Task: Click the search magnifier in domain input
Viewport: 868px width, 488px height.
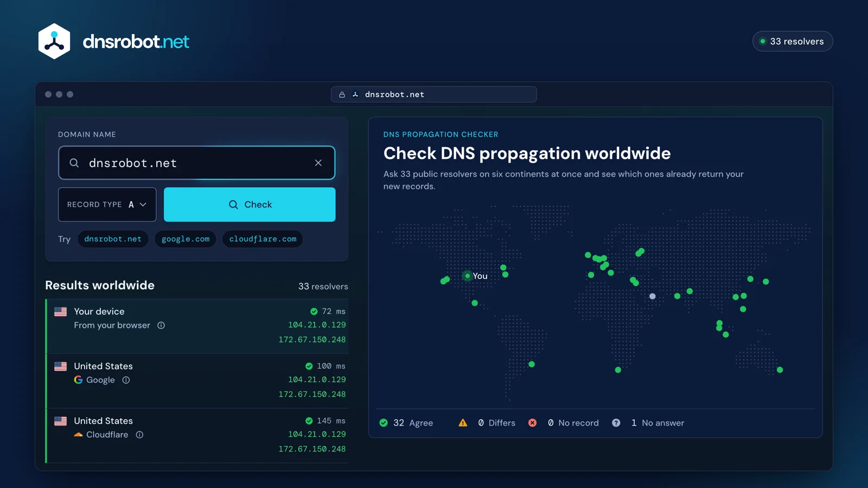Action: [x=74, y=163]
